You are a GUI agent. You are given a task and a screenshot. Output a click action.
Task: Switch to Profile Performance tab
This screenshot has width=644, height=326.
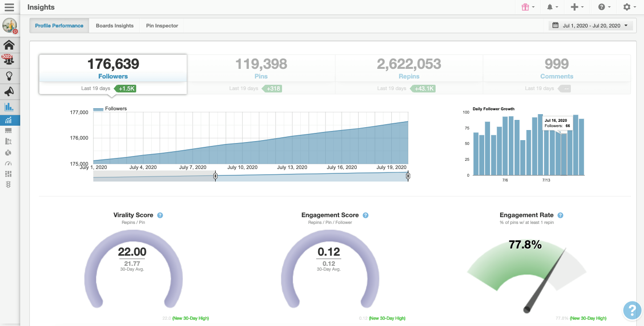click(59, 26)
